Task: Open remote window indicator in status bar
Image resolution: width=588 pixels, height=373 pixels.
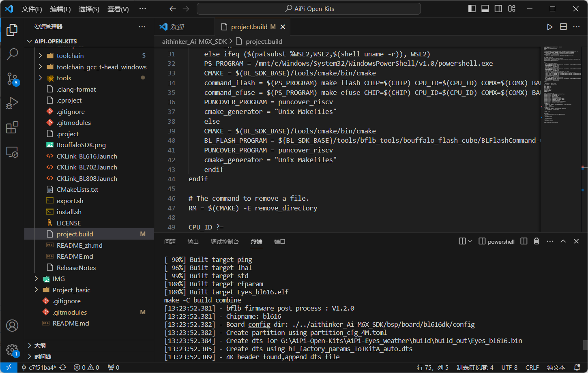Action: point(9,367)
